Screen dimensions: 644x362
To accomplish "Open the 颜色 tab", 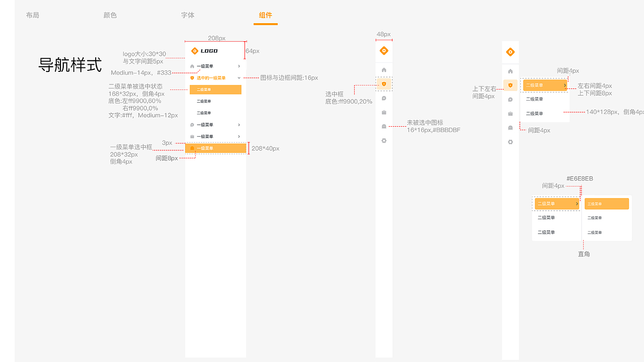I will pyautogui.click(x=110, y=15).
